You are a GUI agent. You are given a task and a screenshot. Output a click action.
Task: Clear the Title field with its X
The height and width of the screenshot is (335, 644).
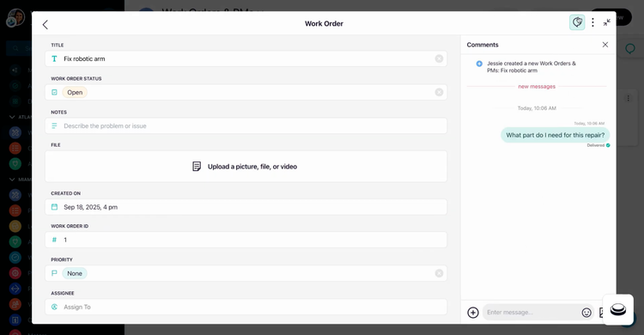click(439, 58)
